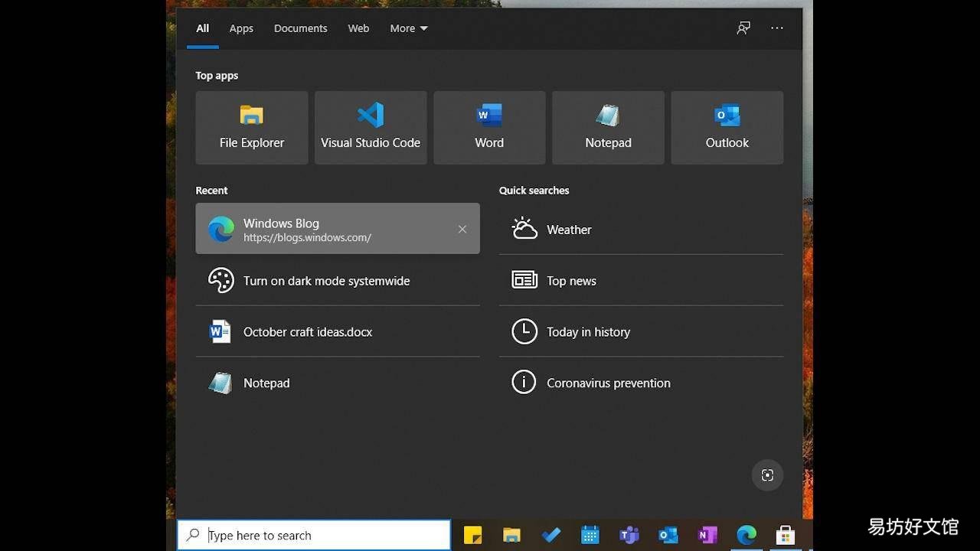The image size is (980, 551).
Task: Click Word document icon for October craft ideas
Action: [220, 331]
